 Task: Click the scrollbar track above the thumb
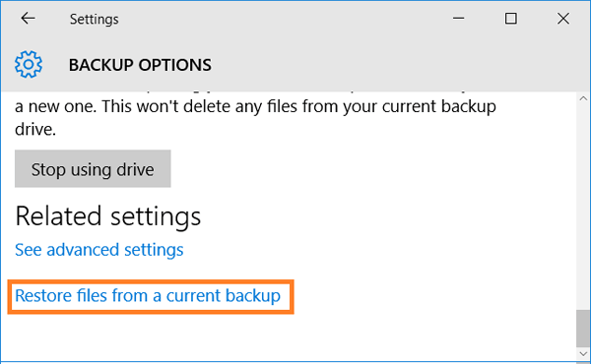583,207
